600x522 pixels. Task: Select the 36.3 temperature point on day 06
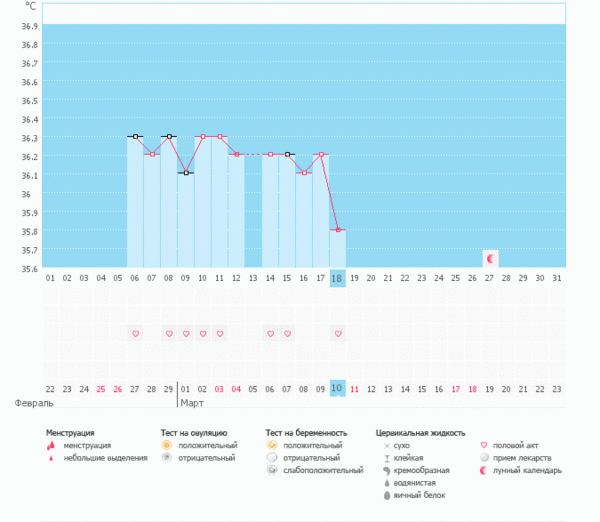135,136
